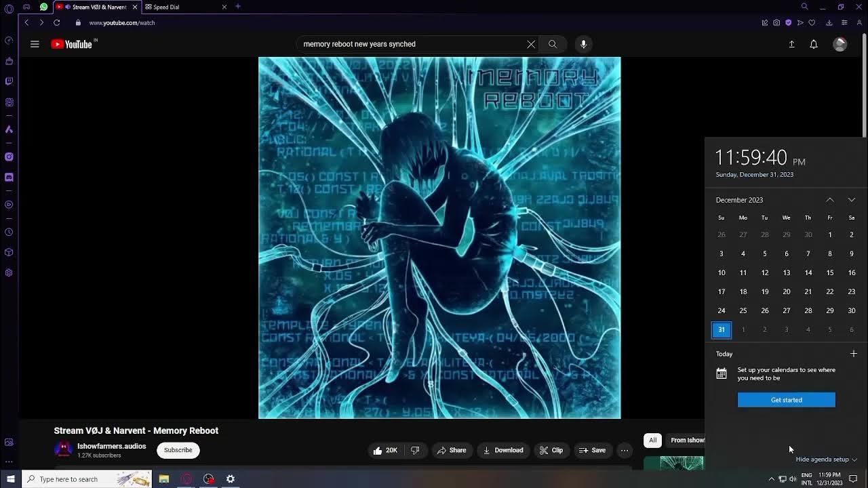Save video to playlist
Screen dimensions: 868x488
[x=592, y=450]
